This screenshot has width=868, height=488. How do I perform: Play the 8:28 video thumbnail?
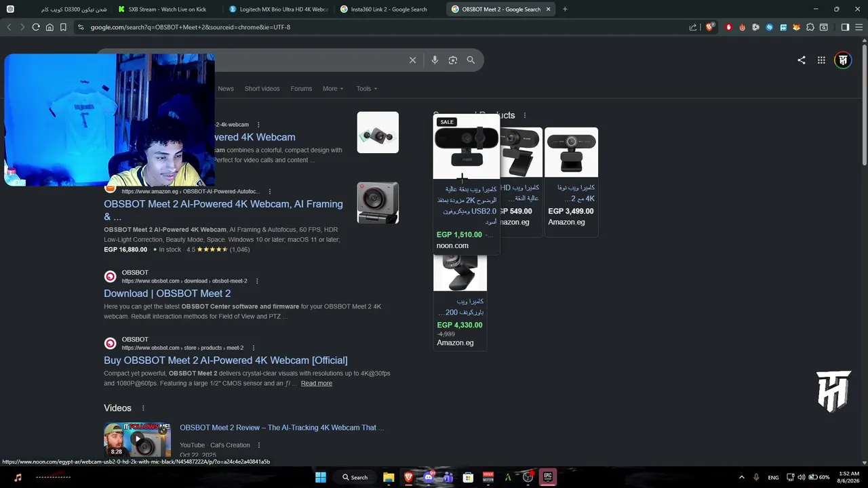pos(137,439)
